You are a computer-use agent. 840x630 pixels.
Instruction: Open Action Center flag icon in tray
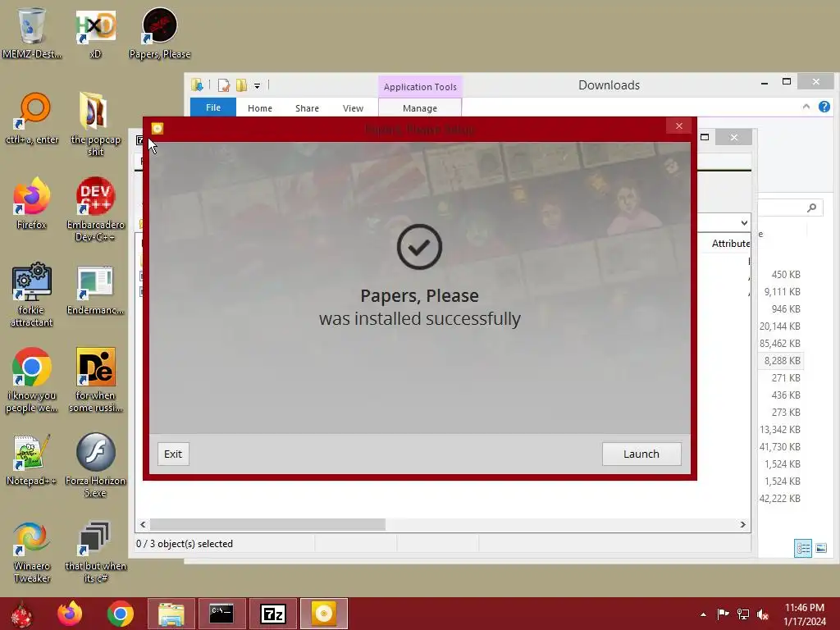tap(723, 614)
